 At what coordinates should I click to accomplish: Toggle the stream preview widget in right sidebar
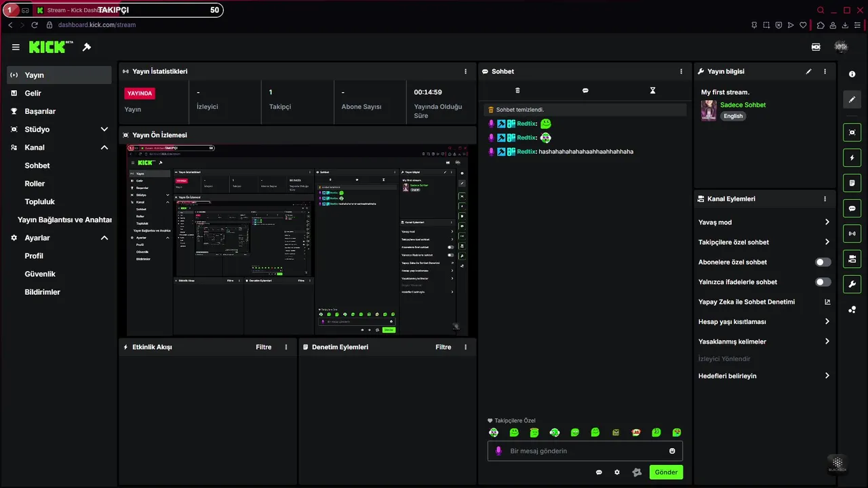pos(852,132)
